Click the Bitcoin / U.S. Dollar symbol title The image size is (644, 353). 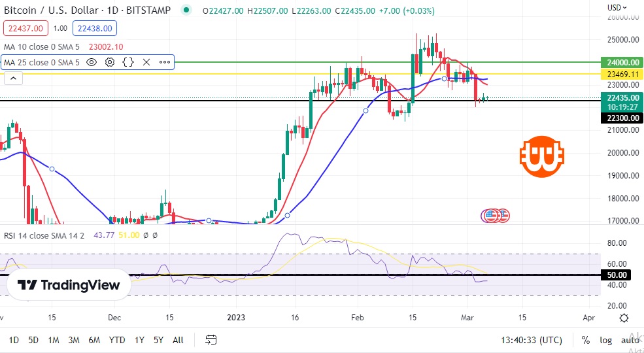click(x=87, y=10)
